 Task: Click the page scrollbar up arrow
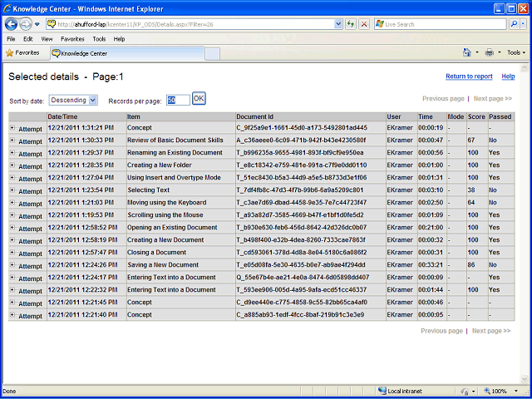(525, 67)
